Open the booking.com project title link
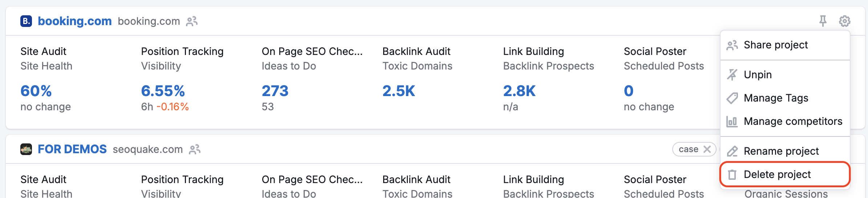This screenshot has height=198, width=868. point(75,21)
